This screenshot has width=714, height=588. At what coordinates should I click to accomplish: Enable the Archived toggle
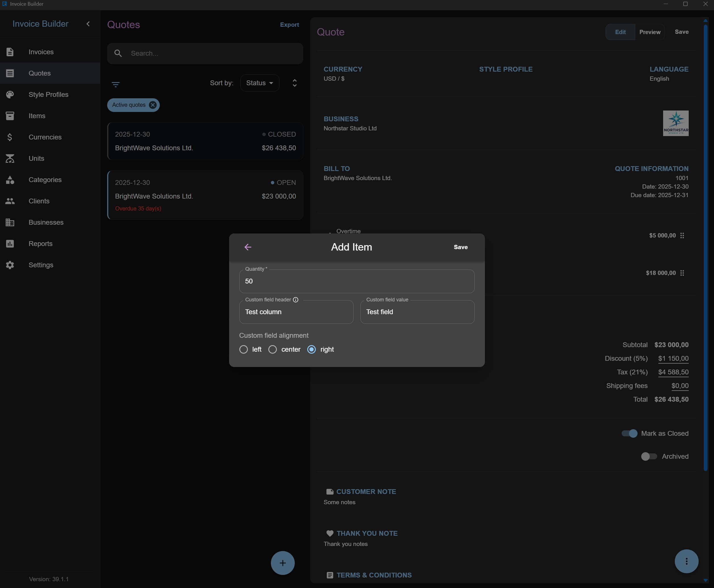coord(649,456)
